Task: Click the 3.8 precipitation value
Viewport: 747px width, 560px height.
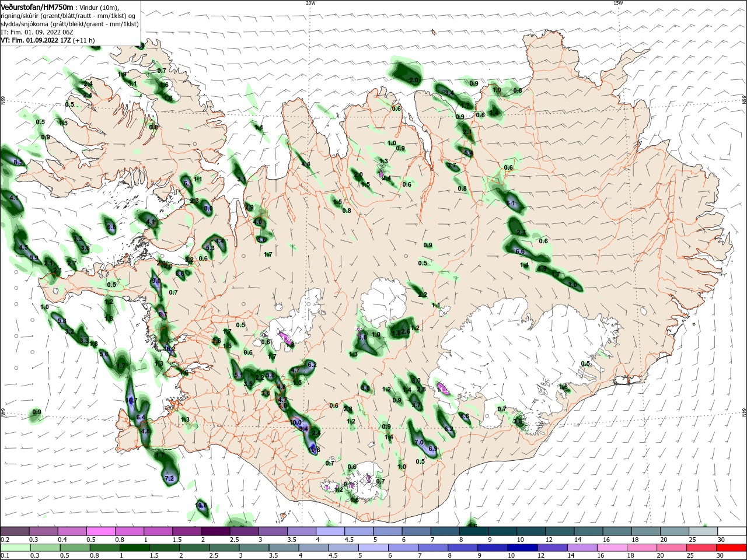Action: [362, 337]
